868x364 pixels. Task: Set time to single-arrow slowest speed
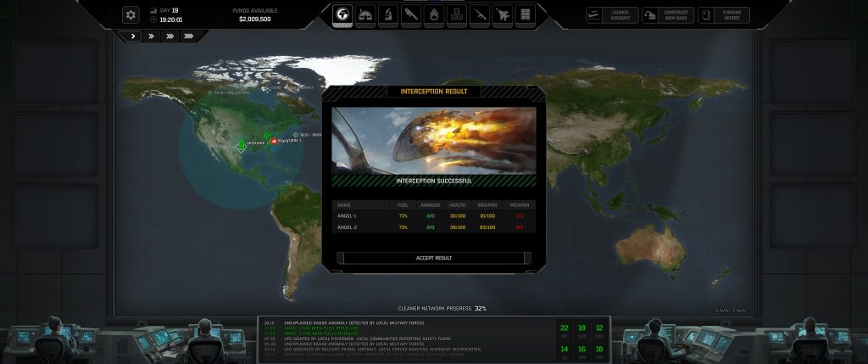[133, 36]
